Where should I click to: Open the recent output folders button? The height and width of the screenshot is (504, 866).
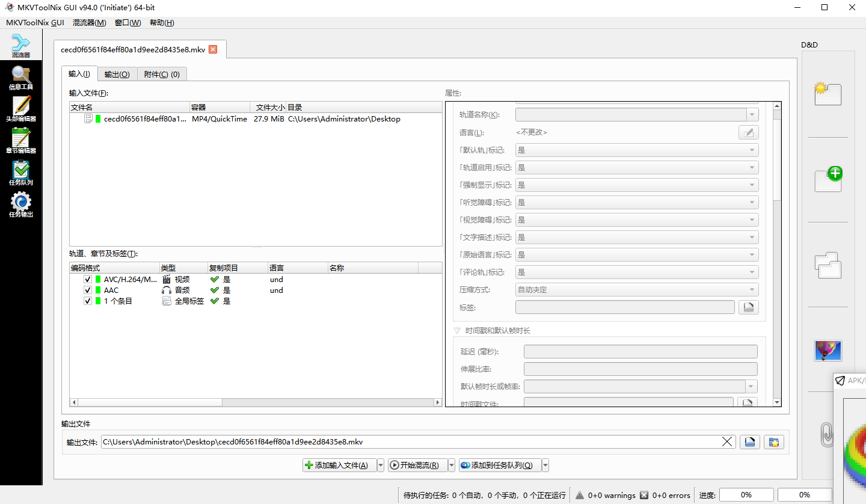[774, 442]
